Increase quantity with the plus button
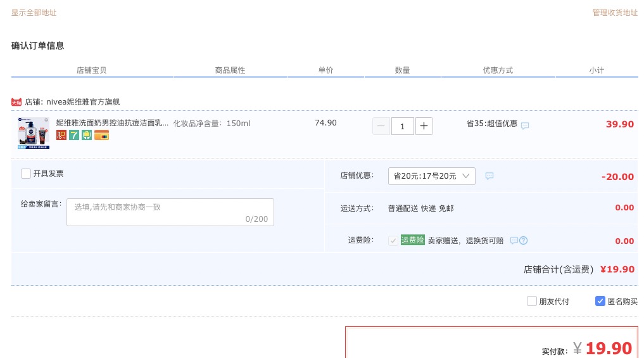 424,126
